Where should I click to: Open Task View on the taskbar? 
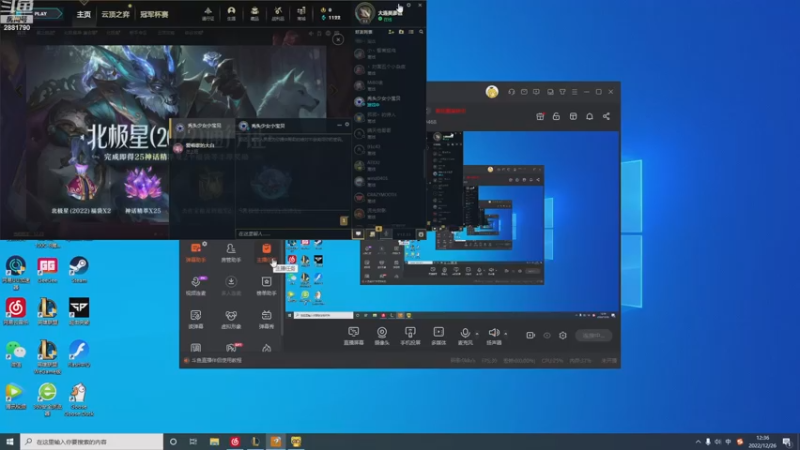tap(193, 442)
